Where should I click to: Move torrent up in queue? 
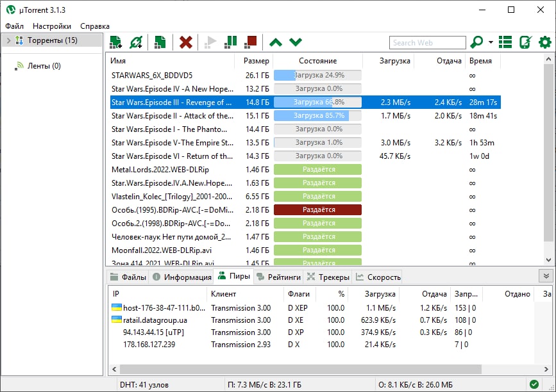tap(276, 42)
